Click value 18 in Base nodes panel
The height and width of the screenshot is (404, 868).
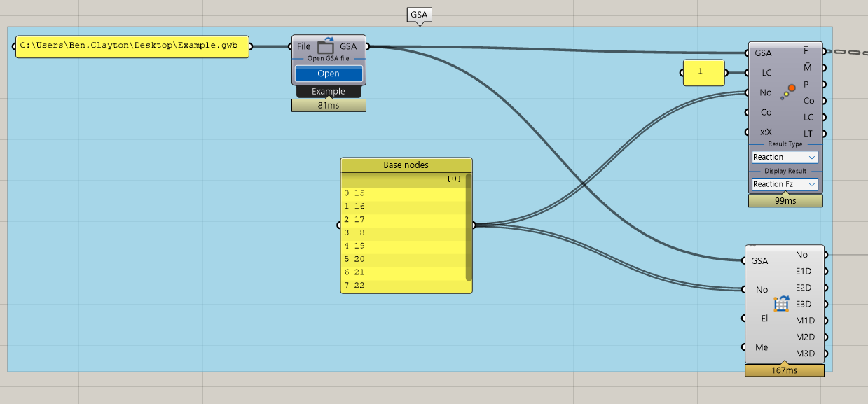click(359, 232)
